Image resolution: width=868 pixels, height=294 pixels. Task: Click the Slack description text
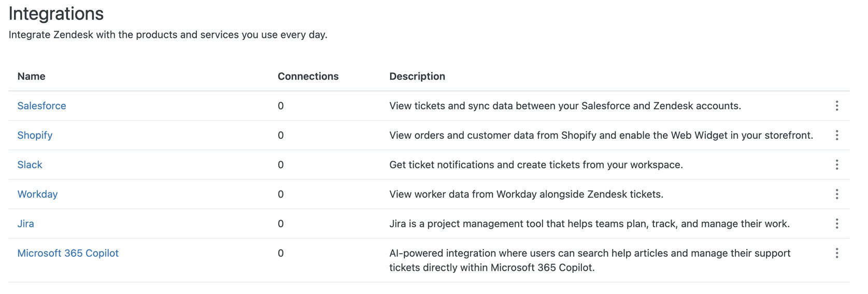pyautogui.click(x=536, y=165)
